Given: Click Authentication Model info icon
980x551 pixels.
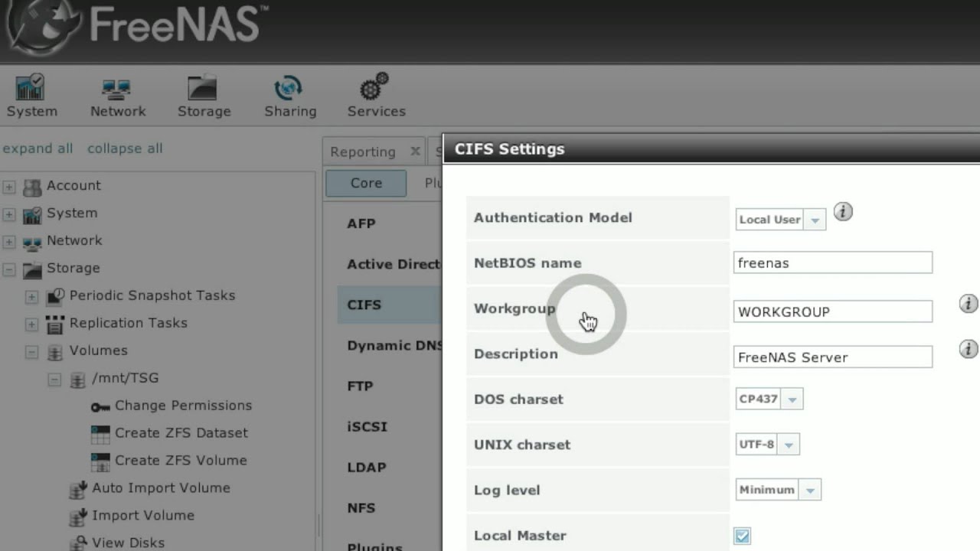Looking at the screenshot, I should click(843, 212).
